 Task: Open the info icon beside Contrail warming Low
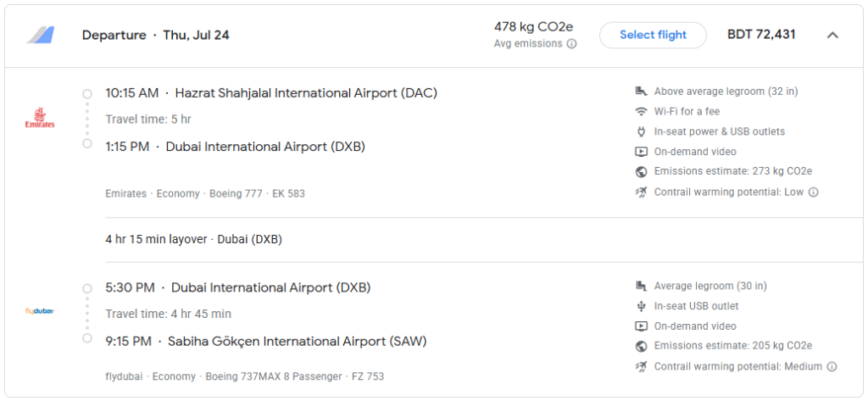pyautogui.click(x=813, y=192)
